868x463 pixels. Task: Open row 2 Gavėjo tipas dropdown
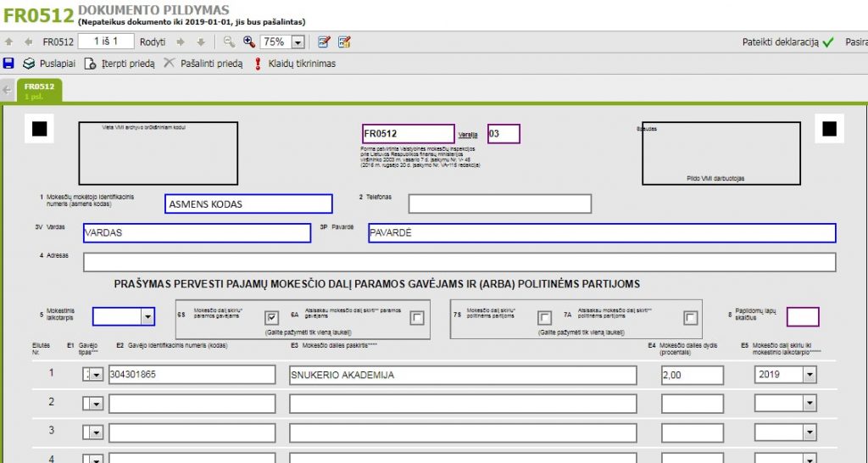[x=97, y=404]
